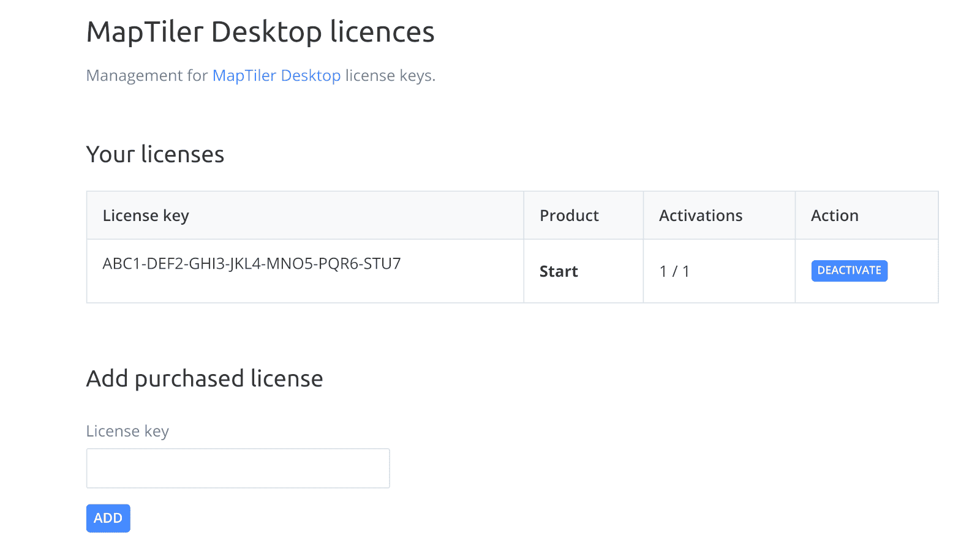
Task: Click the License key column header
Action: point(146,215)
